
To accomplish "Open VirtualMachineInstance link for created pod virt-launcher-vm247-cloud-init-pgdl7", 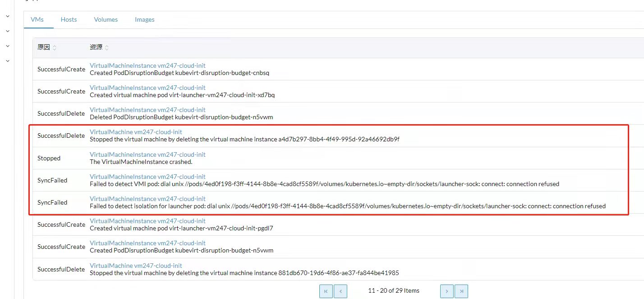I will point(147,220).
